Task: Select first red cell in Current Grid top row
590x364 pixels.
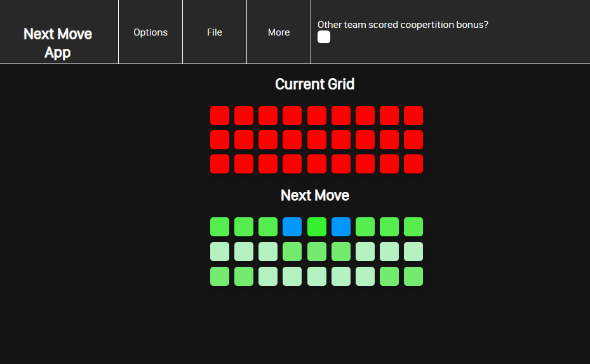Action: click(220, 116)
